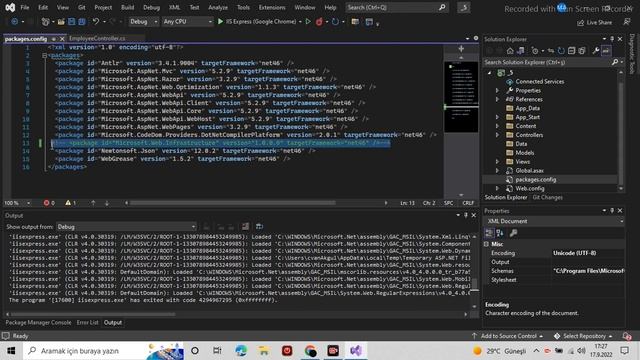
Task: Click the Navigate Backward circle icon
Action: tap(14, 22)
